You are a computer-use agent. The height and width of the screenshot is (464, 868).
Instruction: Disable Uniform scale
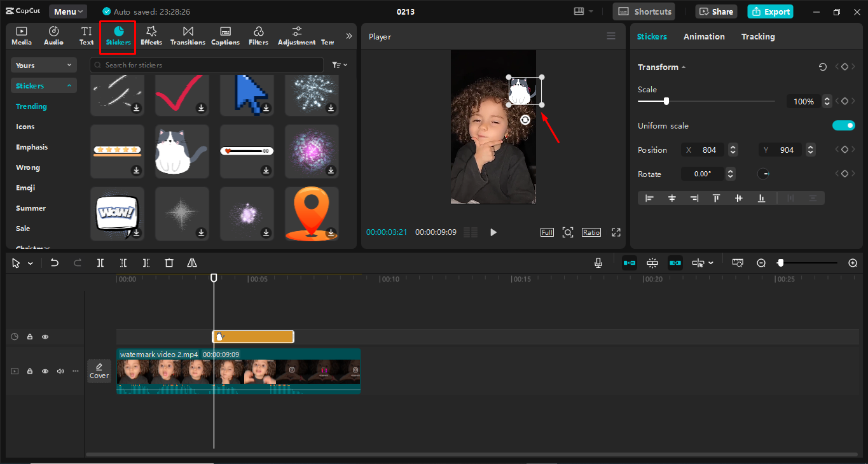pyautogui.click(x=844, y=125)
